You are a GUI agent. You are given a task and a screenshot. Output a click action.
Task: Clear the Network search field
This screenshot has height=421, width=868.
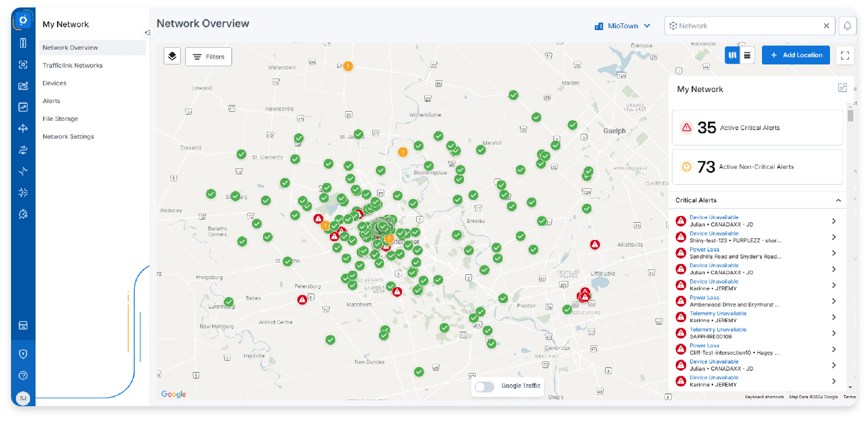[826, 26]
